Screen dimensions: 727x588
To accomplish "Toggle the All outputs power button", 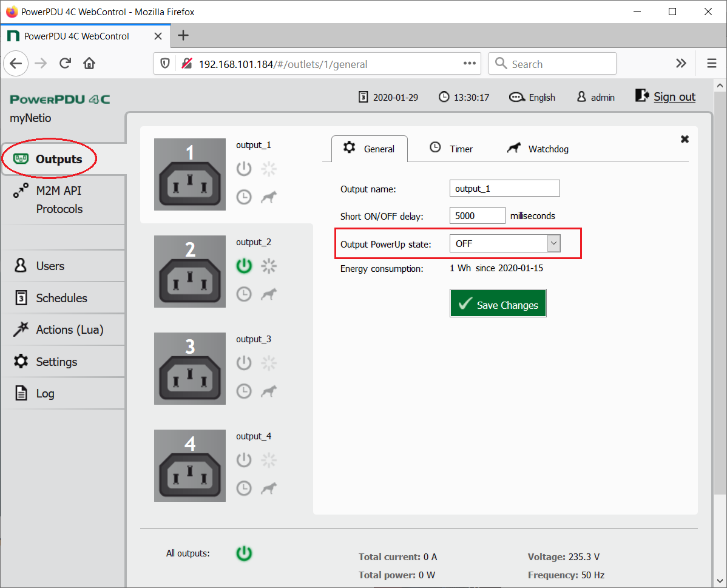I will [244, 553].
